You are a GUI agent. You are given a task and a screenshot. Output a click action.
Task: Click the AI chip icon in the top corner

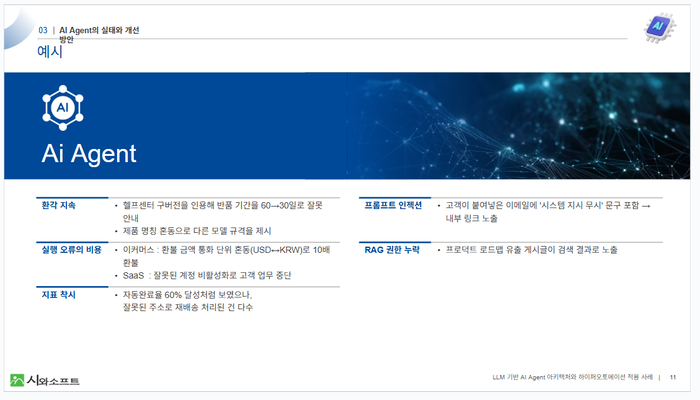[x=659, y=28]
